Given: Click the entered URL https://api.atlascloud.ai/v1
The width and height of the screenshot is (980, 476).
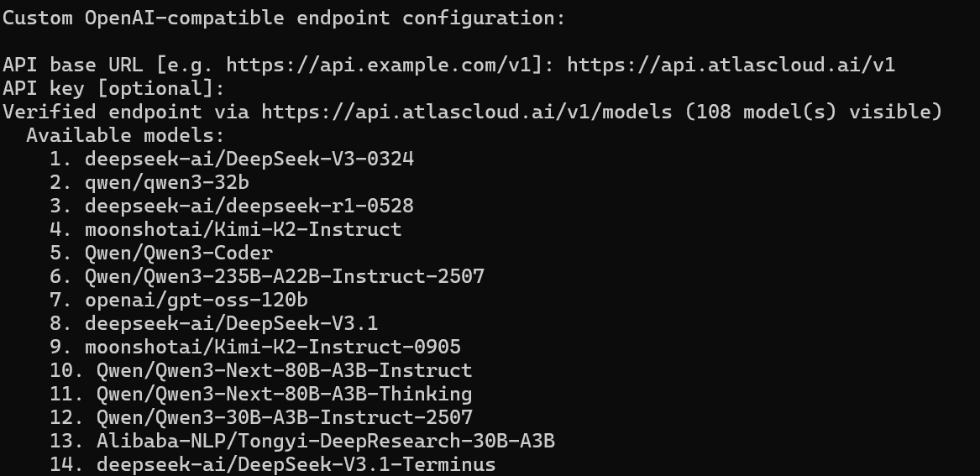Looking at the screenshot, I should [x=731, y=65].
